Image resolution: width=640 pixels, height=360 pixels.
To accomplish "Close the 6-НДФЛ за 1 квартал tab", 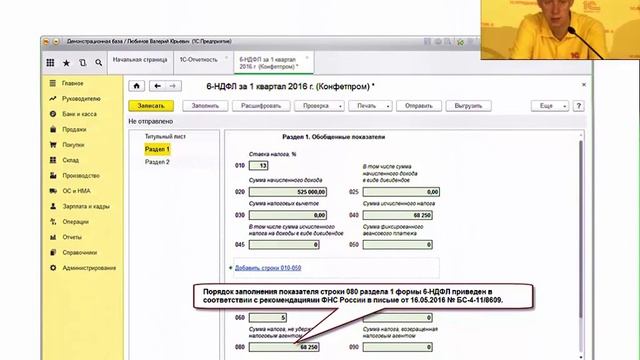I will (307, 58).
